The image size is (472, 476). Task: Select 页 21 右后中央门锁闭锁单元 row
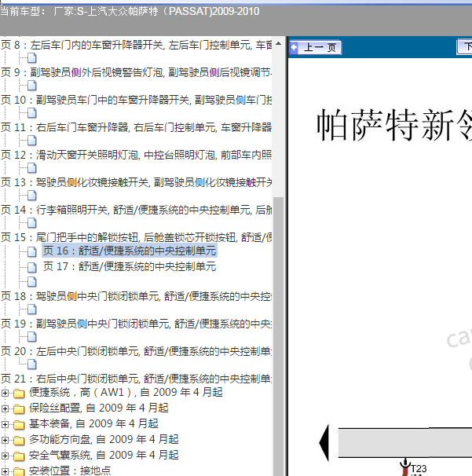pos(136,379)
